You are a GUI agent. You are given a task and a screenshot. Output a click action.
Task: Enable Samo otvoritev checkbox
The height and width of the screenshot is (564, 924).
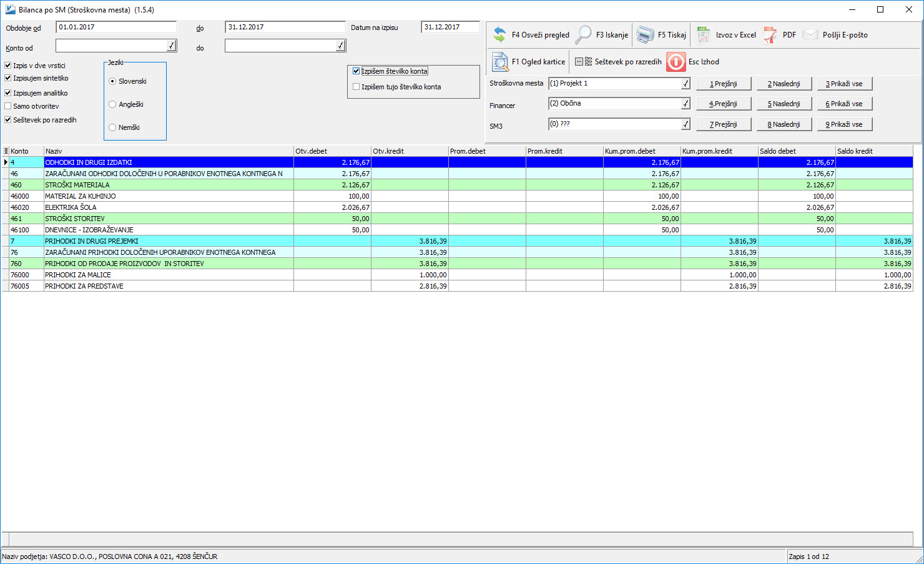[8, 106]
